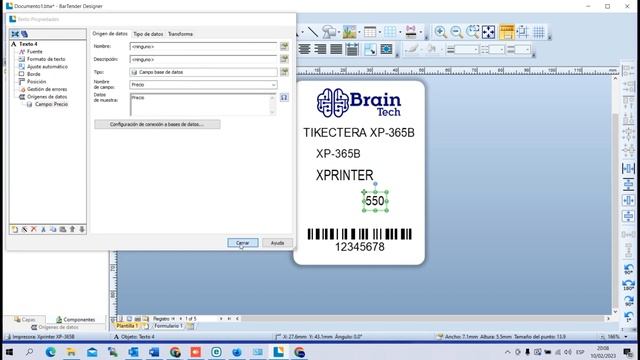Select the layout grid tool

click(x=390, y=32)
